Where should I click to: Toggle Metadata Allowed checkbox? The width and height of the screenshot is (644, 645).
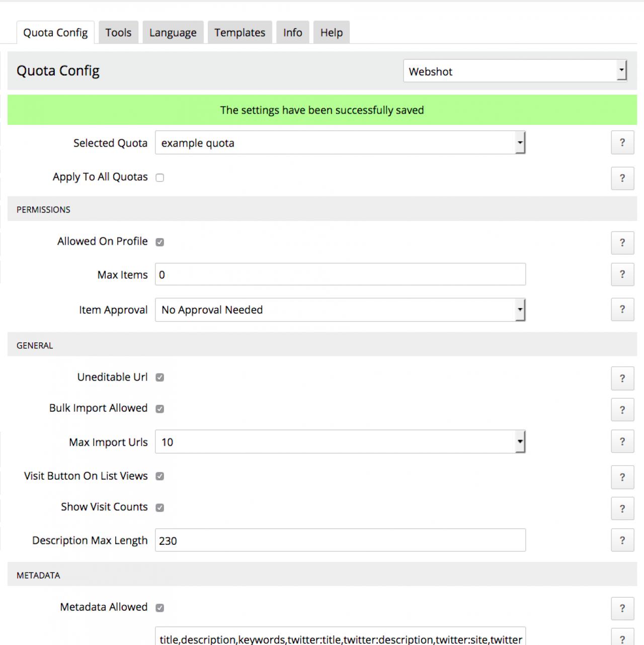pos(160,608)
